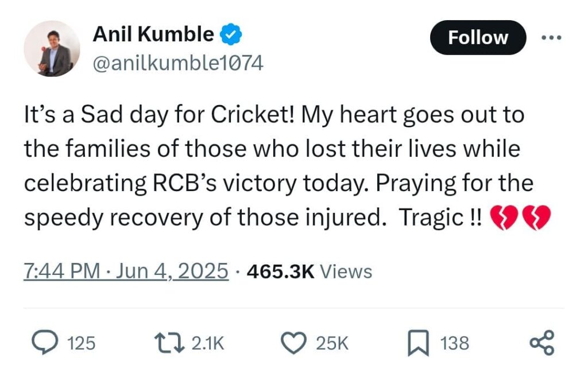Click the 125 replies count
588x380 pixels.
pos(82,343)
